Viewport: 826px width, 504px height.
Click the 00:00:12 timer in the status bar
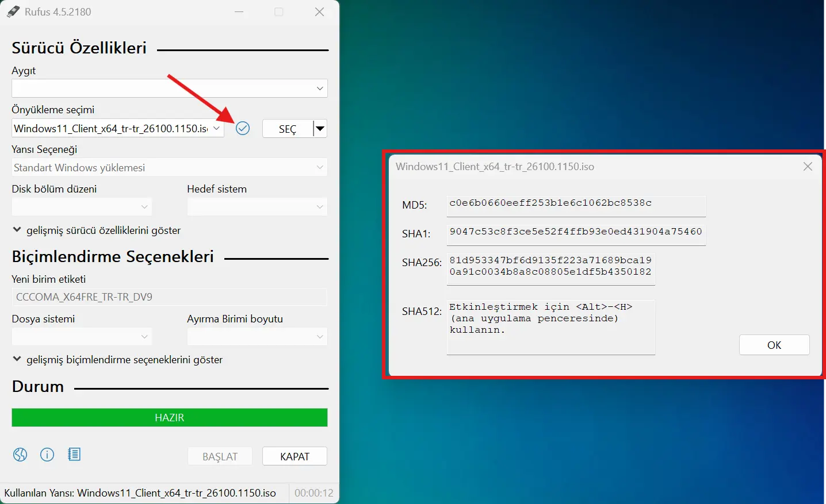point(314,493)
